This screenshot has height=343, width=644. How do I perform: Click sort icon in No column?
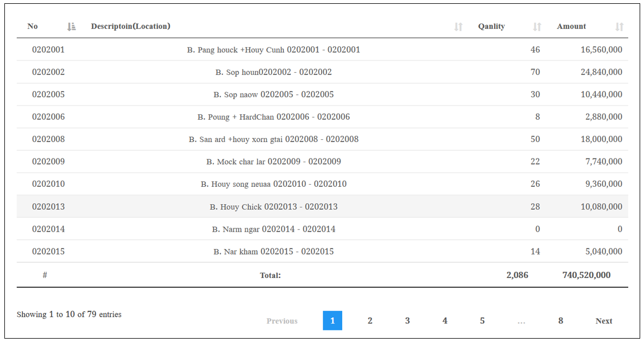tap(71, 27)
